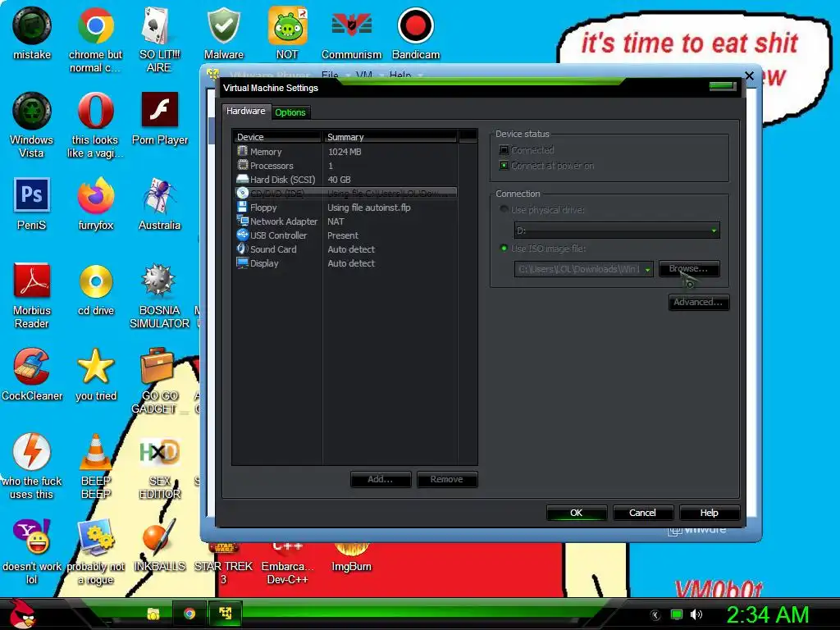Select the Processors device row
This screenshot has height=630, width=840.
pyautogui.click(x=345, y=166)
